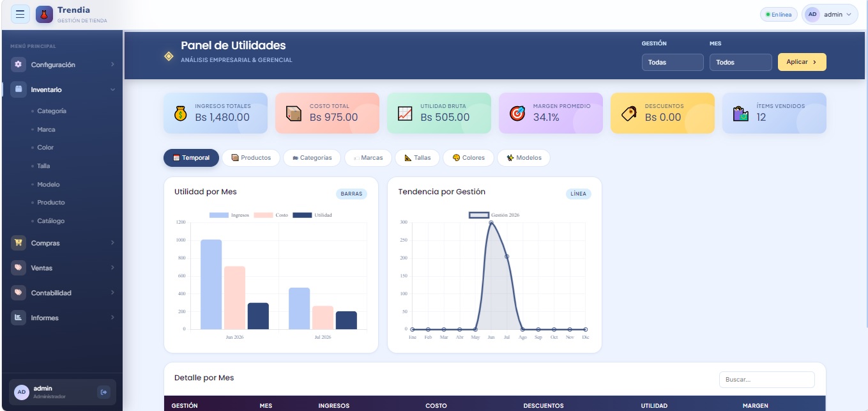
Task: Toggle Ingresos legend in bar chart
Action: (229, 215)
